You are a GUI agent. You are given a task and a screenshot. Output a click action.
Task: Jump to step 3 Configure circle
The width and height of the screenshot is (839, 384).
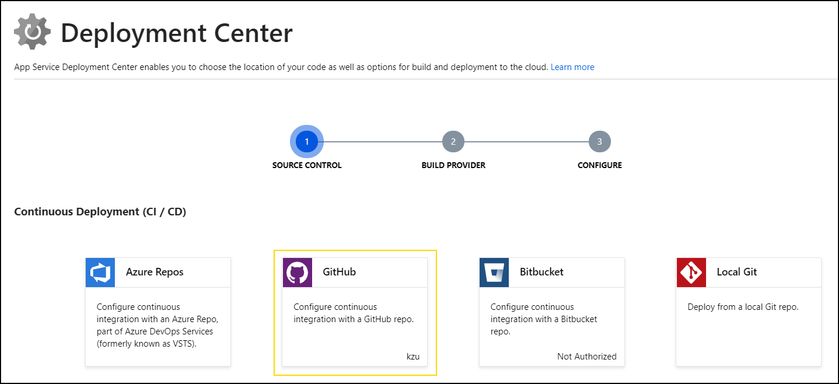(599, 142)
